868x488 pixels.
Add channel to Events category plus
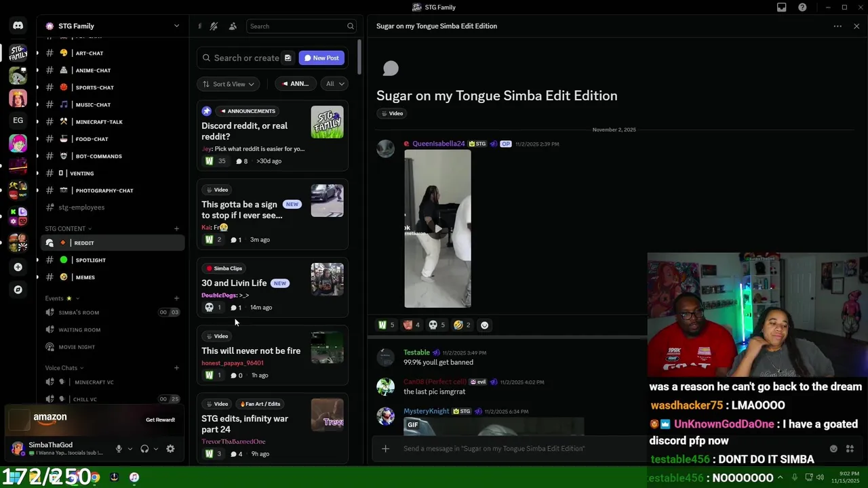point(176,298)
